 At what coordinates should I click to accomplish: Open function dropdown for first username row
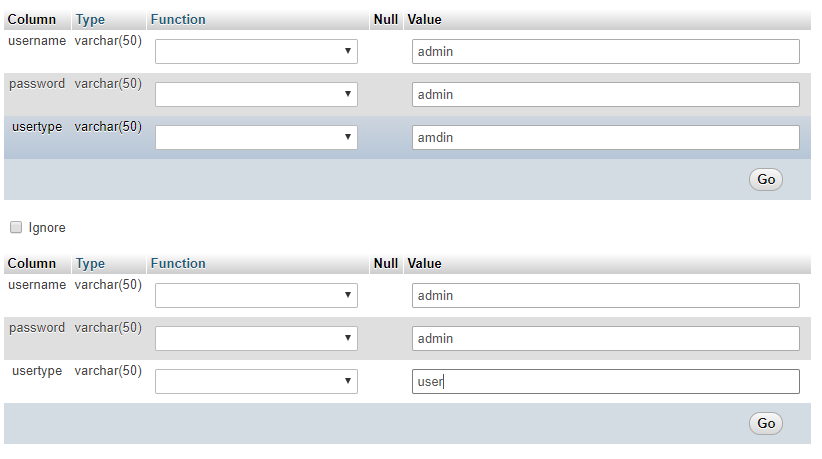256,51
